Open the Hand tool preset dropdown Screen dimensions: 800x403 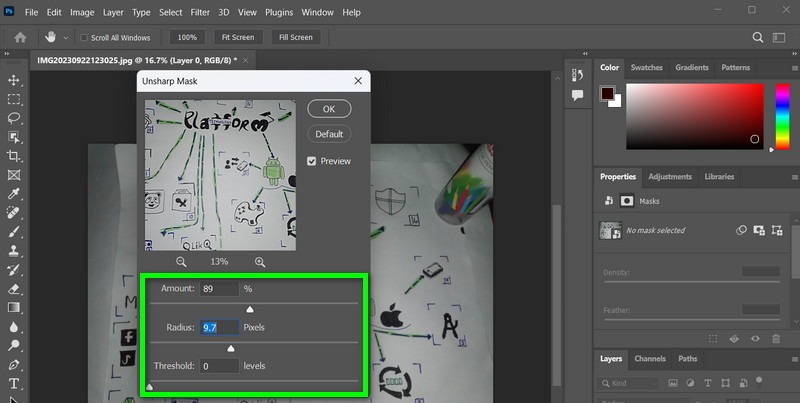[x=66, y=38]
